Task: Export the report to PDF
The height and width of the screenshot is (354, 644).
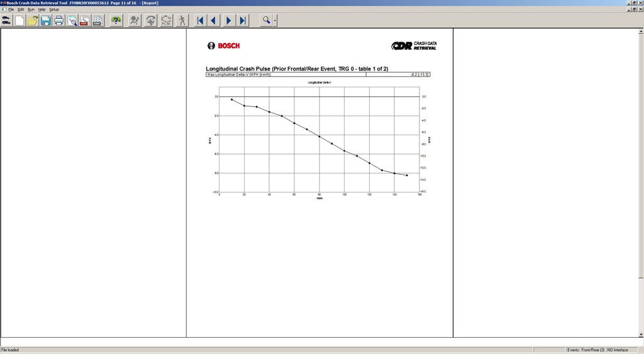Action: tap(84, 21)
